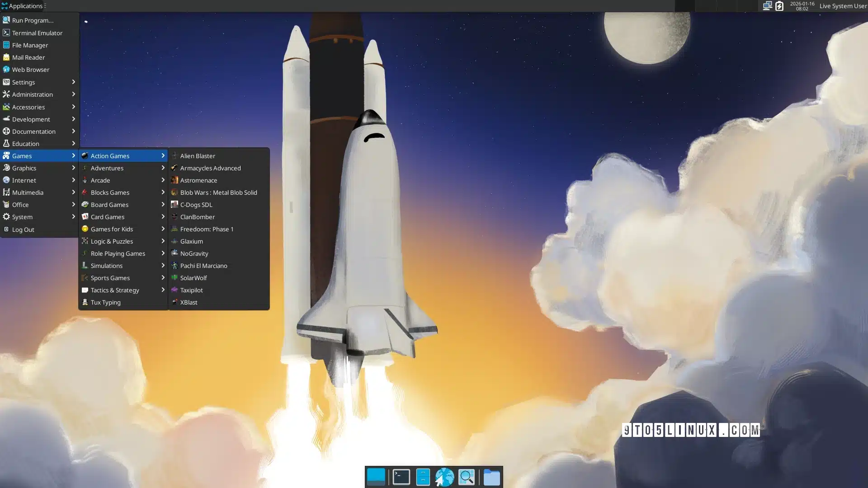Screen dimensions: 868x488
Task: Click the Applications menu button
Action: coord(23,6)
